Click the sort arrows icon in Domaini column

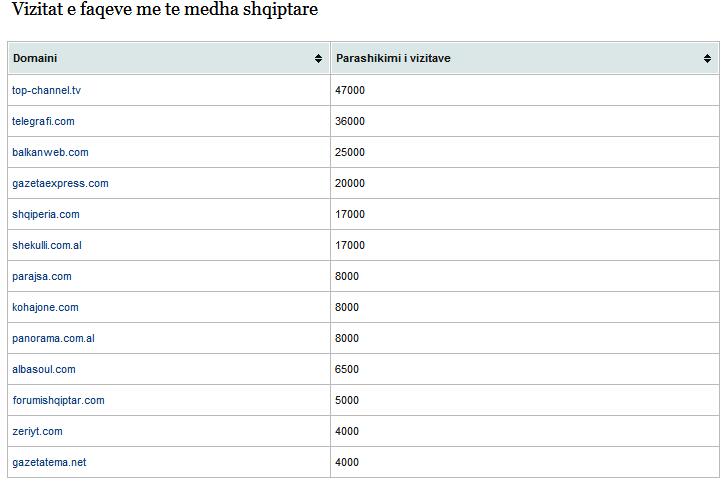click(318, 58)
